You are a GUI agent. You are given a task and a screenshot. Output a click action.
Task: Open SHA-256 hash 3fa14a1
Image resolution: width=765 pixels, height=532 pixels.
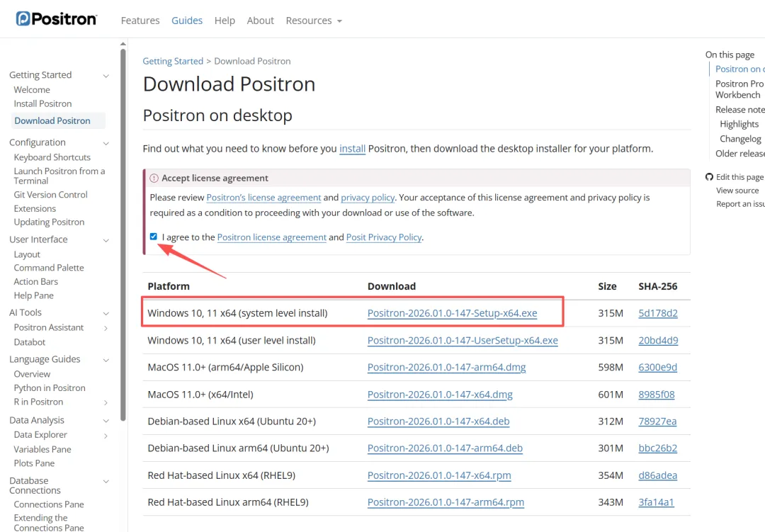[x=656, y=502]
